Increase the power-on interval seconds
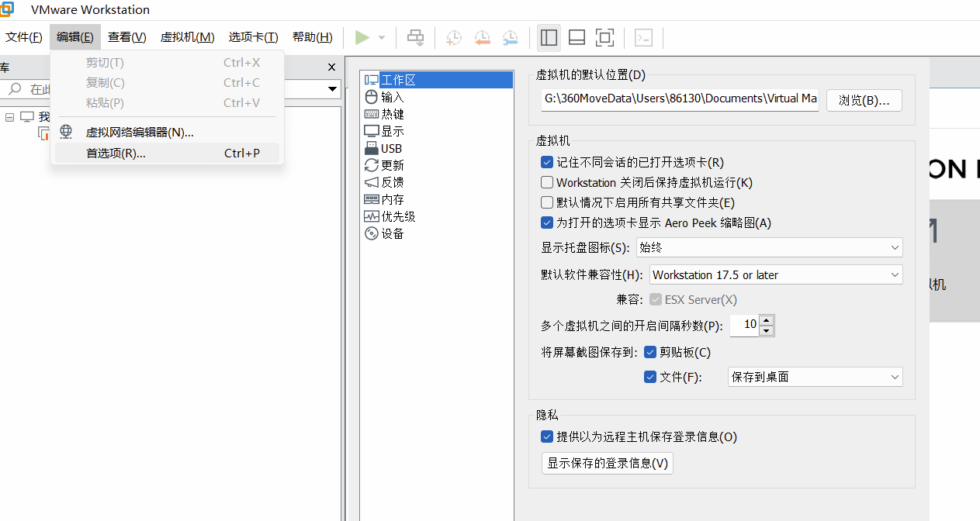This screenshot has width=980, height=521. pos(767,320)
